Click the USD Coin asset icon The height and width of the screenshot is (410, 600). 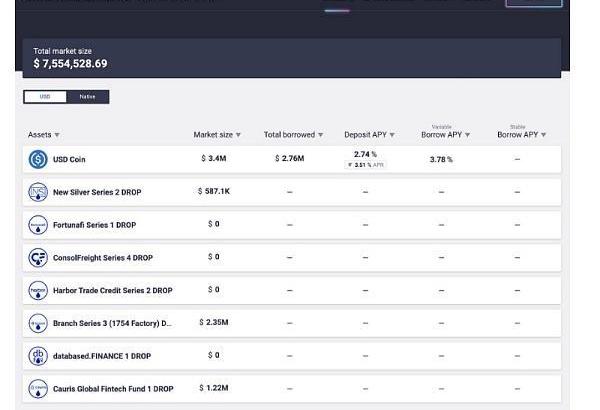tap(38, 159)
